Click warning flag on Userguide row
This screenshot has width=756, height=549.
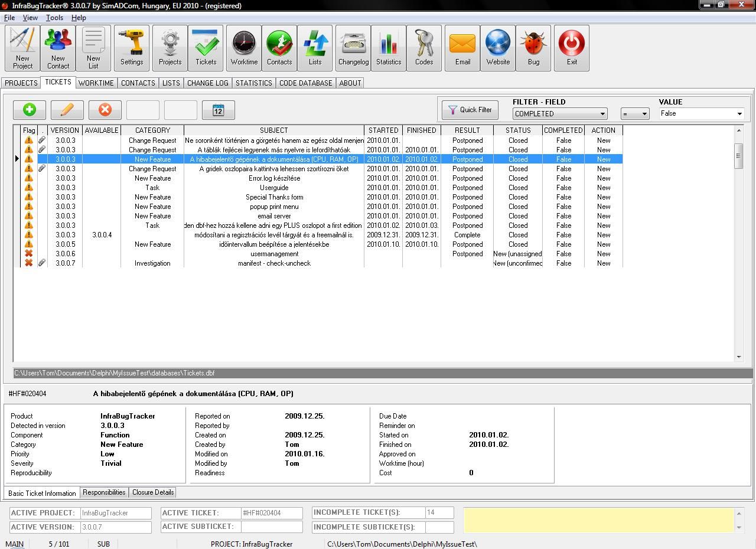point(28,188)
